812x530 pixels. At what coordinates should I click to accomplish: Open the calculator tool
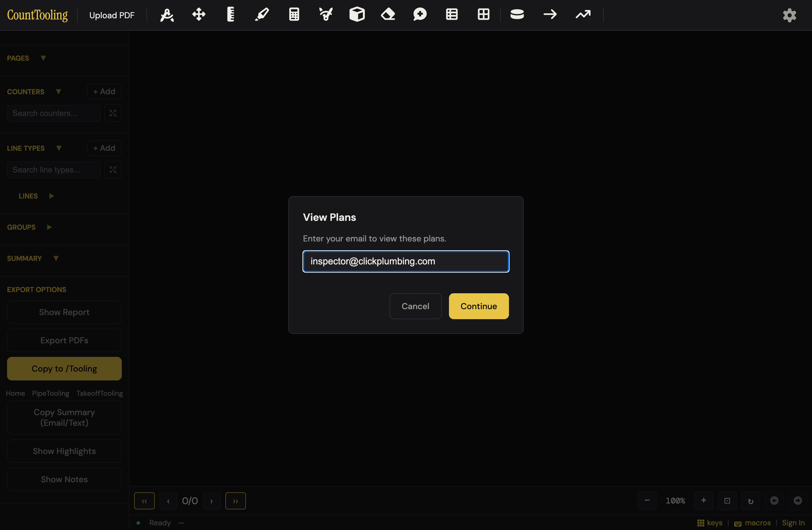pos(294,15)
